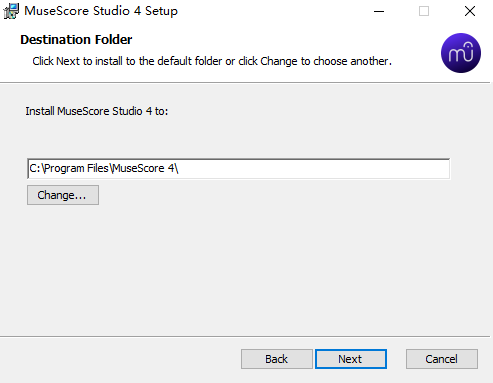
Task: Go Back to the previous setup step
Action: 277,359
